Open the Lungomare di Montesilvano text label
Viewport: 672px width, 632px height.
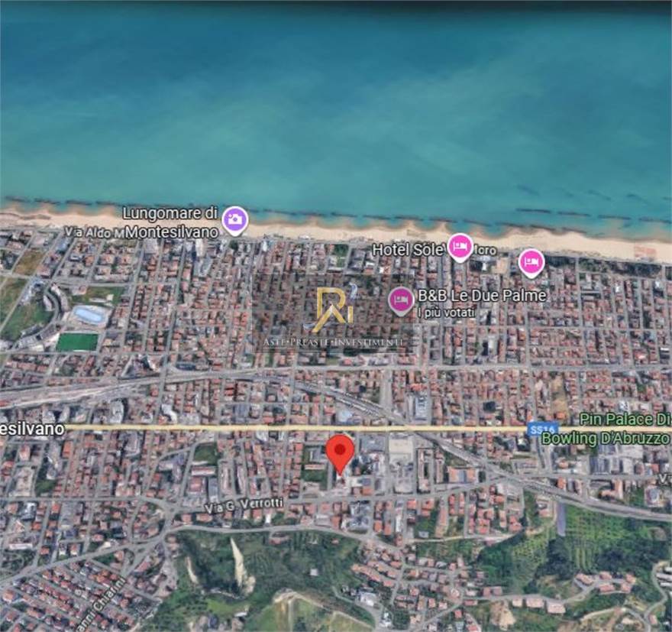pos(170,222)
